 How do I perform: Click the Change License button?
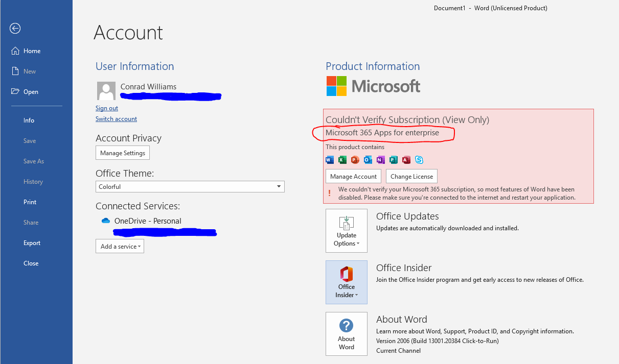[x=411, y=177]
